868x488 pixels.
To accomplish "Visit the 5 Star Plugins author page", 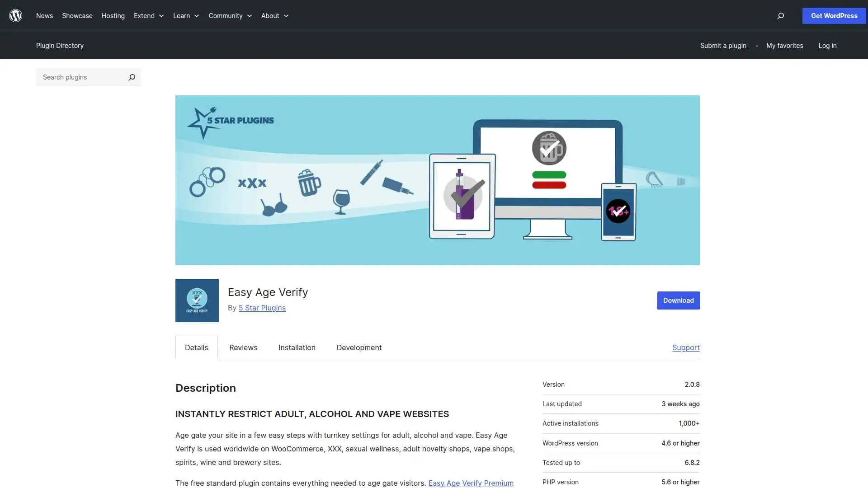I will tap(262, 308).
